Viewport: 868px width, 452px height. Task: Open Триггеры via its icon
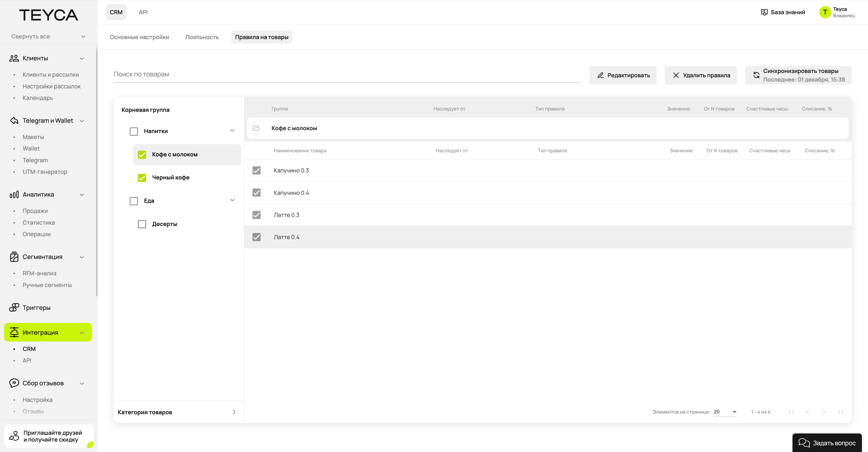[x=14, y=308]
